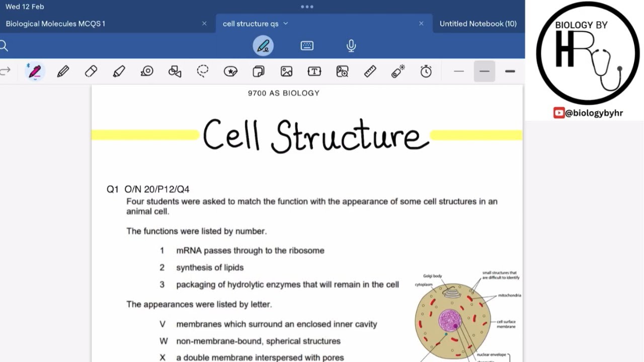Close the Biological Molecules MCQS 1 tab
This screenshot has width=644, height=362.
[204, 24]
